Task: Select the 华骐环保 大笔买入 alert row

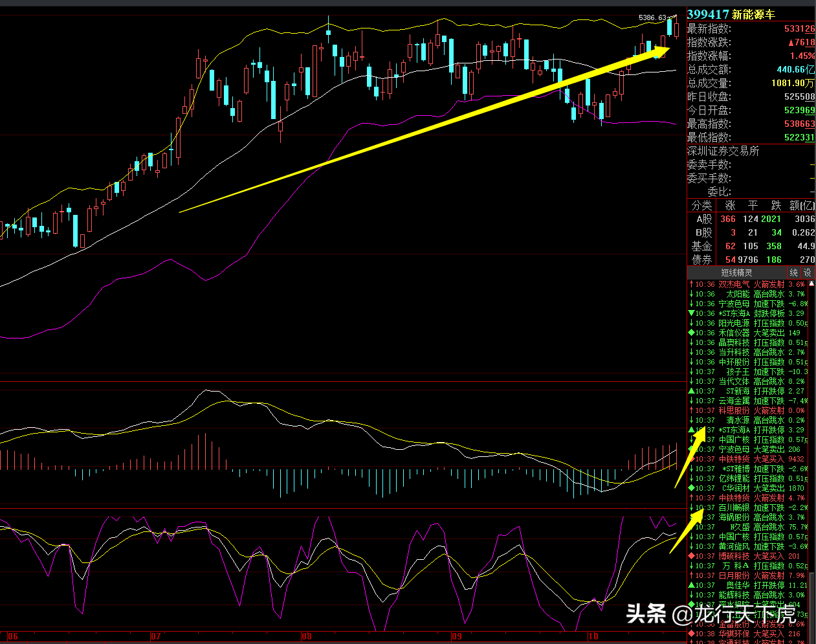Action: tap(747, 634)
